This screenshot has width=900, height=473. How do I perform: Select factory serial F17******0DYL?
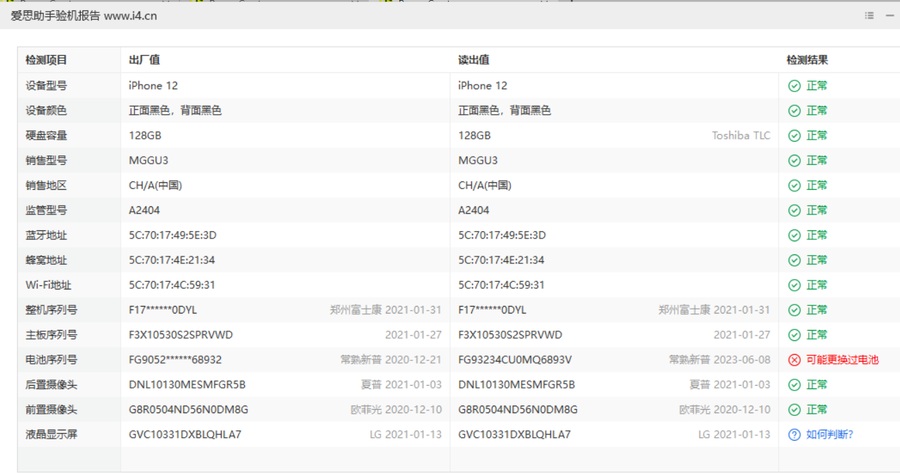(163, 310)
